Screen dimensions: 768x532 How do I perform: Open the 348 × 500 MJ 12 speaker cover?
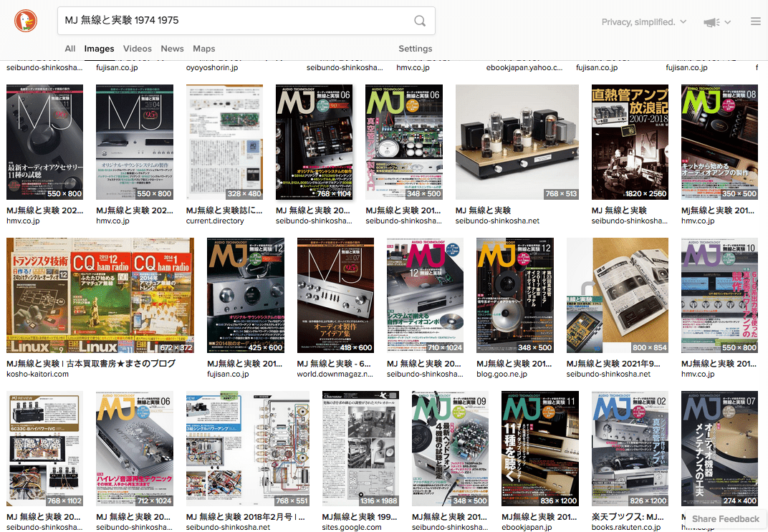coord(515,295)
